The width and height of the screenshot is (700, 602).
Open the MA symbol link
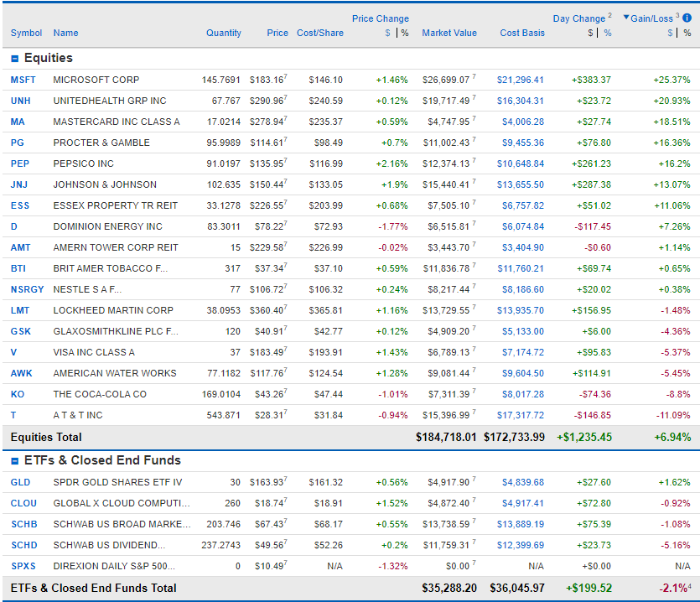pos(18,122)
